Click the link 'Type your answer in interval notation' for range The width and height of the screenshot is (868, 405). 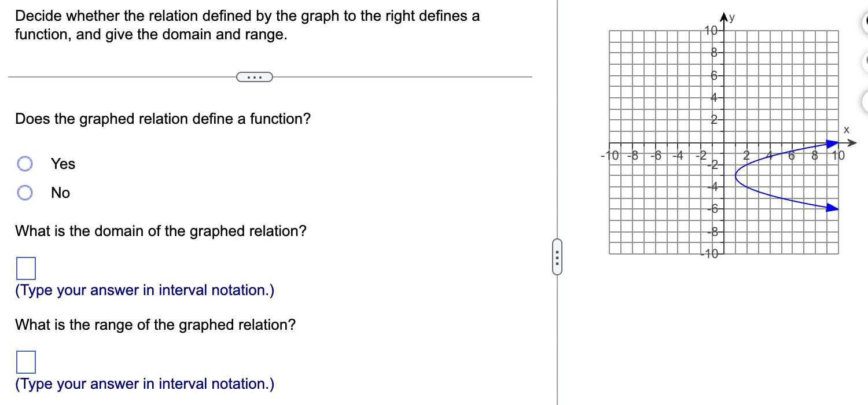(x=145, y=384)
